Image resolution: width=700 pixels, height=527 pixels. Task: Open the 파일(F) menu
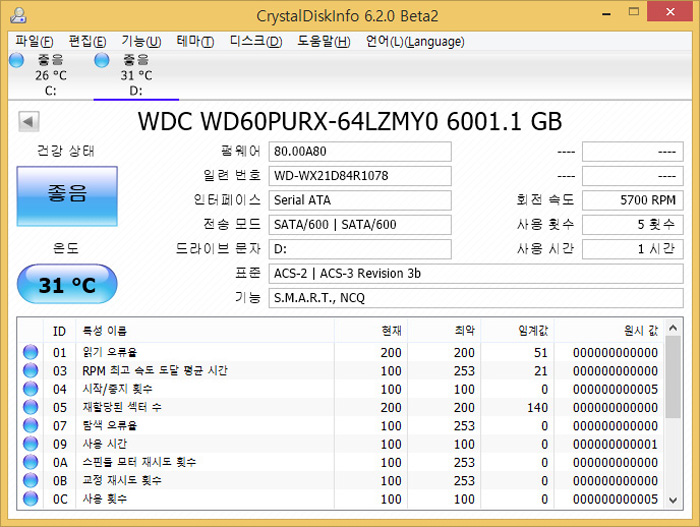[34, 42]
